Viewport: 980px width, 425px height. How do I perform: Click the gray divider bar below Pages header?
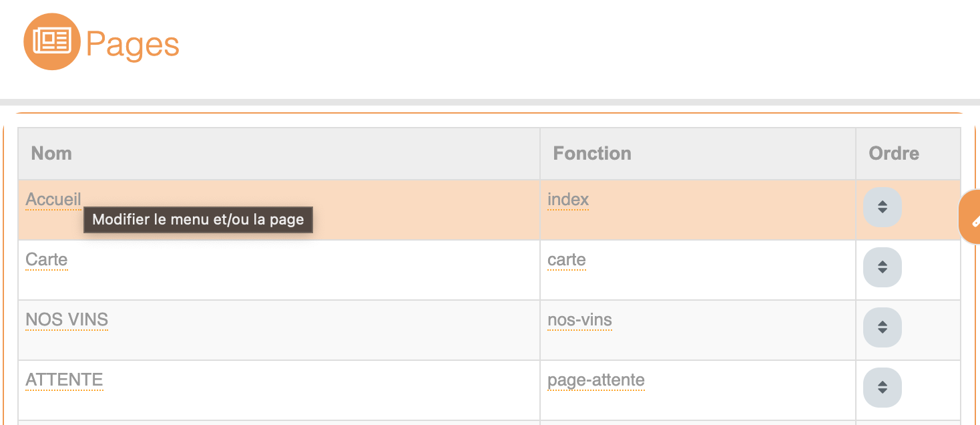pos(490,102)
